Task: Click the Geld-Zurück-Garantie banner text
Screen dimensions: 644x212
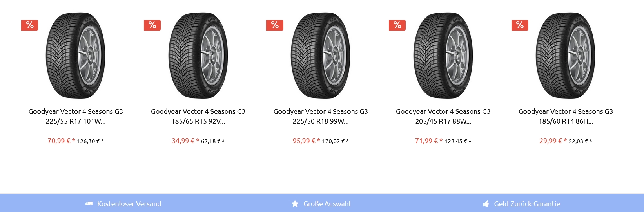Action: pyautogui.click(x=527, y=204)
